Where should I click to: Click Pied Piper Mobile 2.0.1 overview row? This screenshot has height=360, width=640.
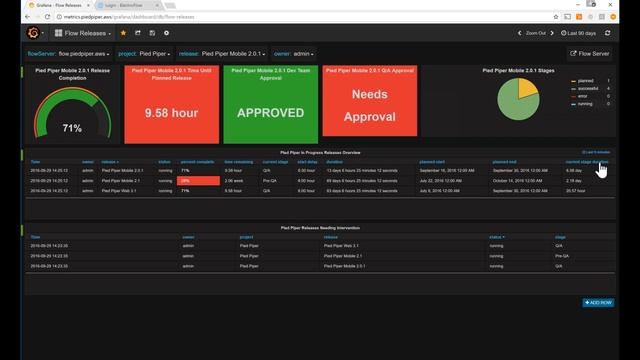[320, 171]
